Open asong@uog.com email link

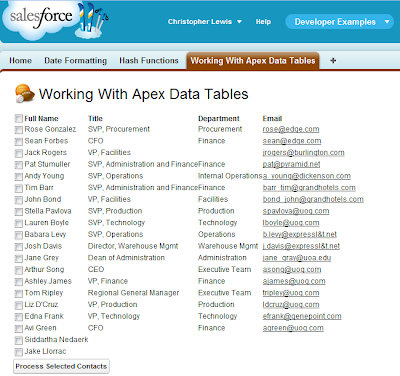coord(292,269)
